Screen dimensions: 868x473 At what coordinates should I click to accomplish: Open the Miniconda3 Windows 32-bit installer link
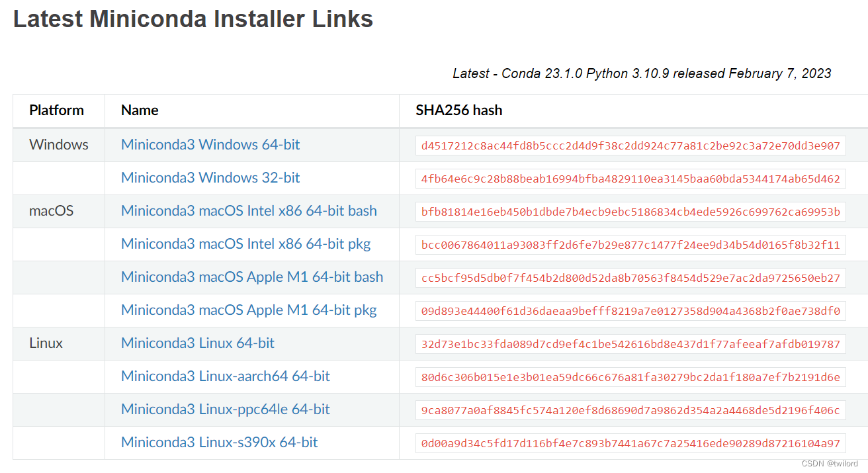[210, 178]
